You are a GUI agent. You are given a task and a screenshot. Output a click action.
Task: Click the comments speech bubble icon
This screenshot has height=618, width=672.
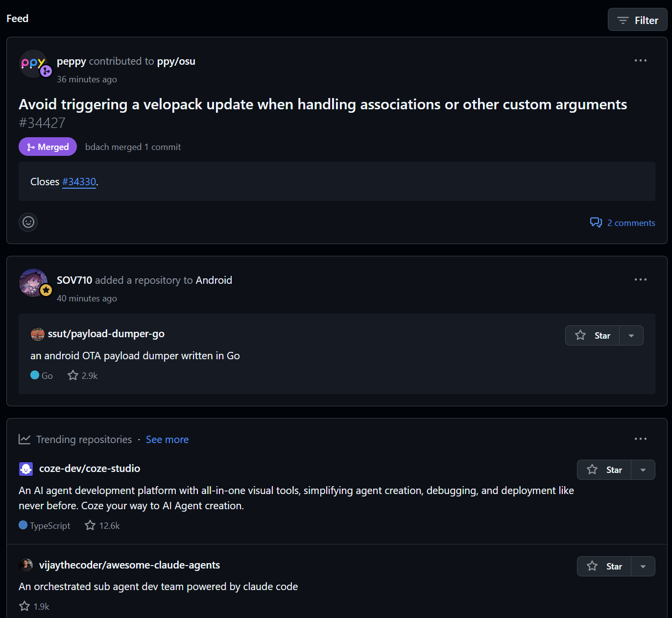click(x=596, y=222)
